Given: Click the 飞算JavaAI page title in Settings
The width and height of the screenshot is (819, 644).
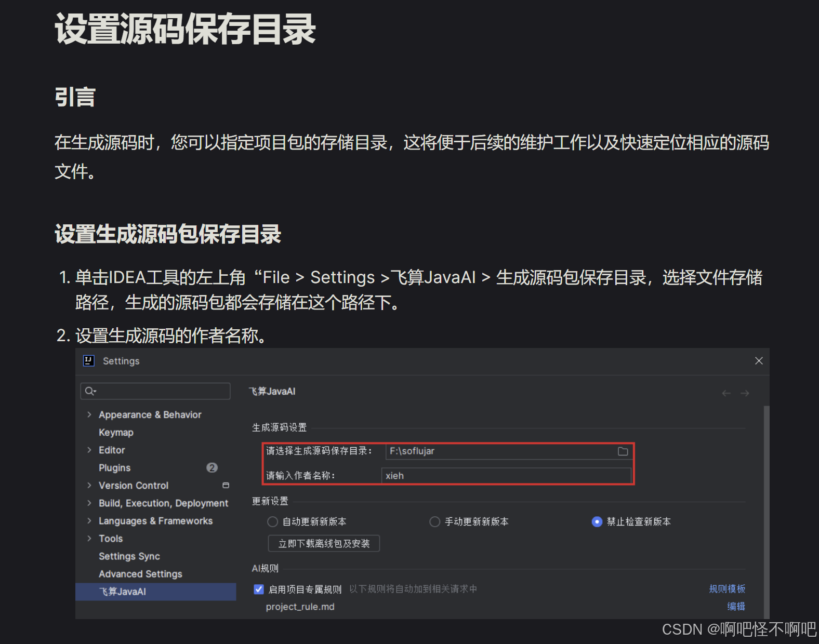Looking at the screenshot, I should pyautogui.click(x=272, y=391).
